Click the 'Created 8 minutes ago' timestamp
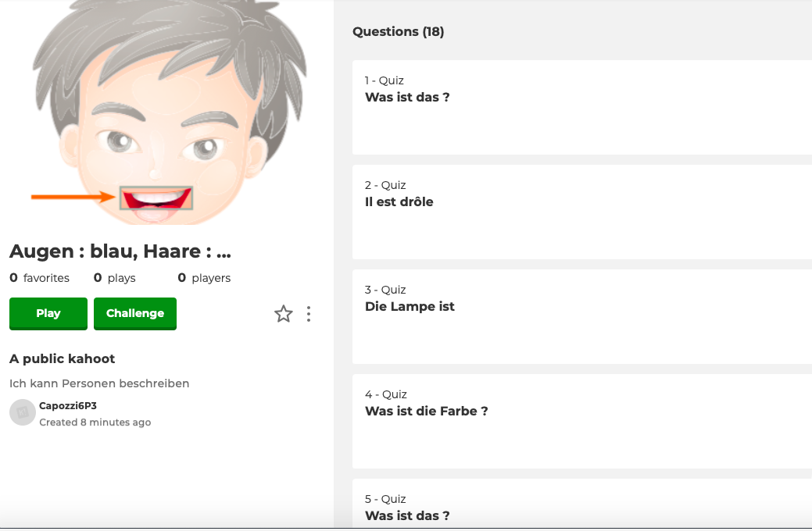Viewport: 812px width, 531px height. (x=95, y=422)
